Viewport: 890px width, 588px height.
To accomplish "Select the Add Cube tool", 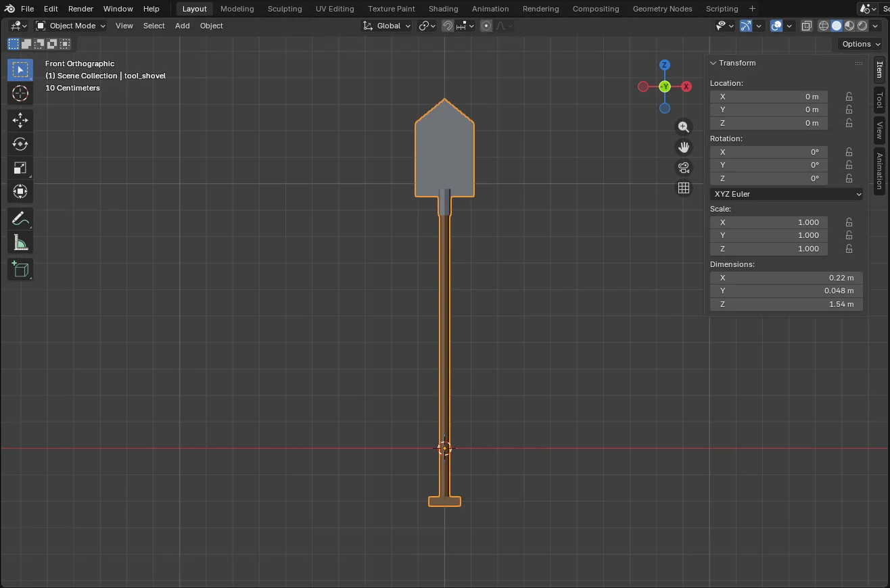I will pyautogui.click(x=20, y=269).
